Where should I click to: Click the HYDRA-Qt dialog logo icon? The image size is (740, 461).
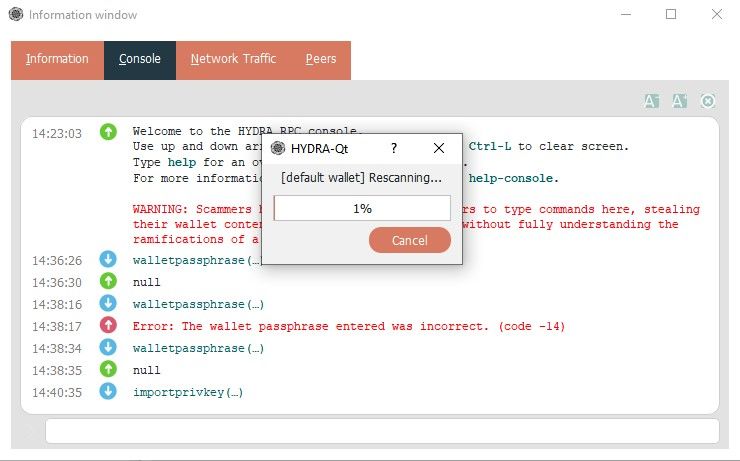click(278, 148)
